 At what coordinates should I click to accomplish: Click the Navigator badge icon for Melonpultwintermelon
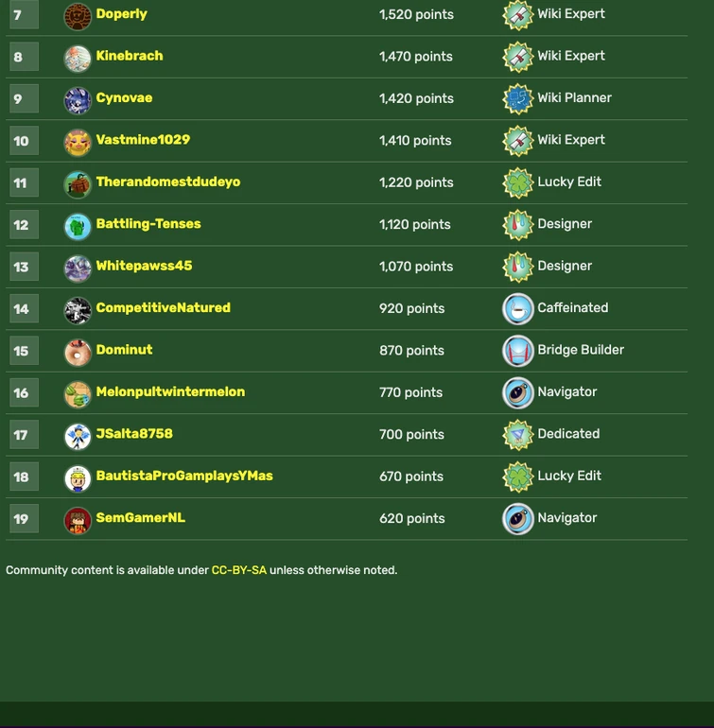pos(517,392)
